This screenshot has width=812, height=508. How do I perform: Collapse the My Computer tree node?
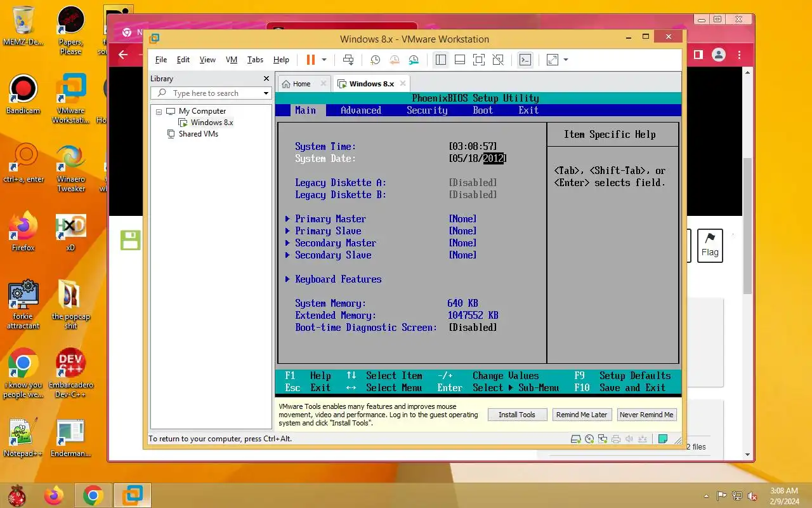tap(159, 111)
